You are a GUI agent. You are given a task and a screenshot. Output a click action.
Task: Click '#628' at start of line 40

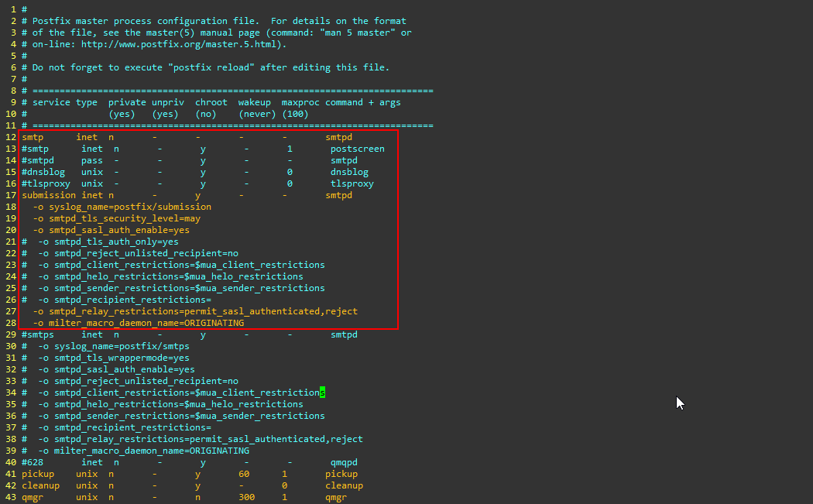tap(33, 462)
